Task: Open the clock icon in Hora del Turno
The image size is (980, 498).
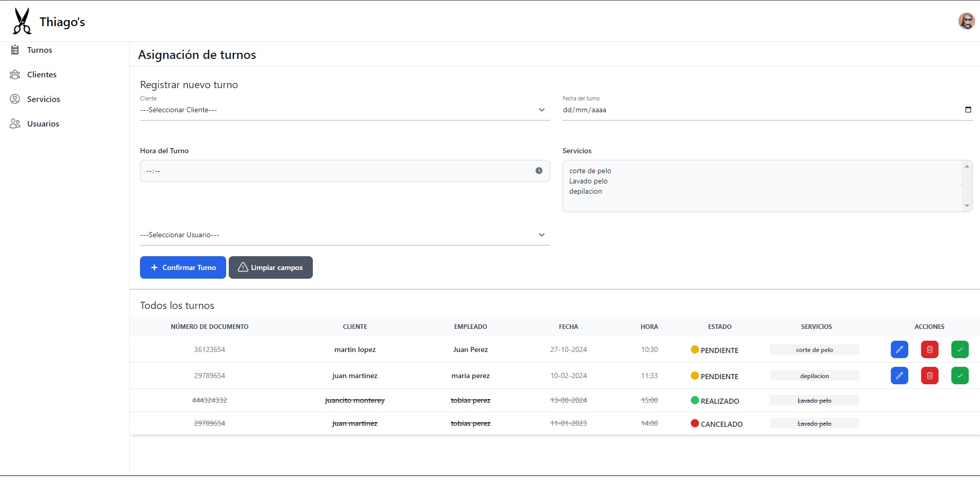Action: 539,171
